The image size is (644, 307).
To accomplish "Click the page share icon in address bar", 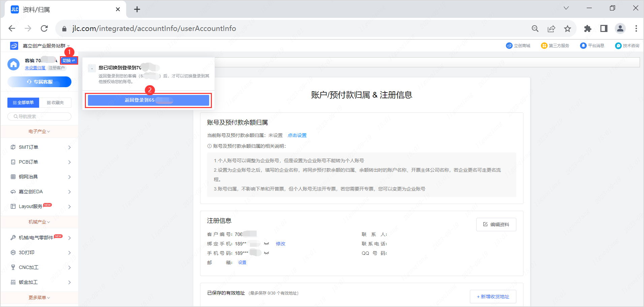I will point(551,29).
